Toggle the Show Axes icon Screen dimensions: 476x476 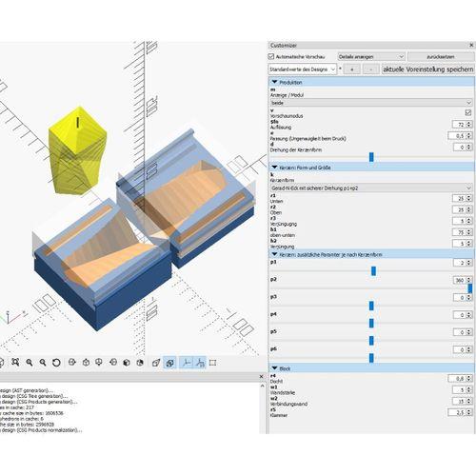tap(187, 363)
